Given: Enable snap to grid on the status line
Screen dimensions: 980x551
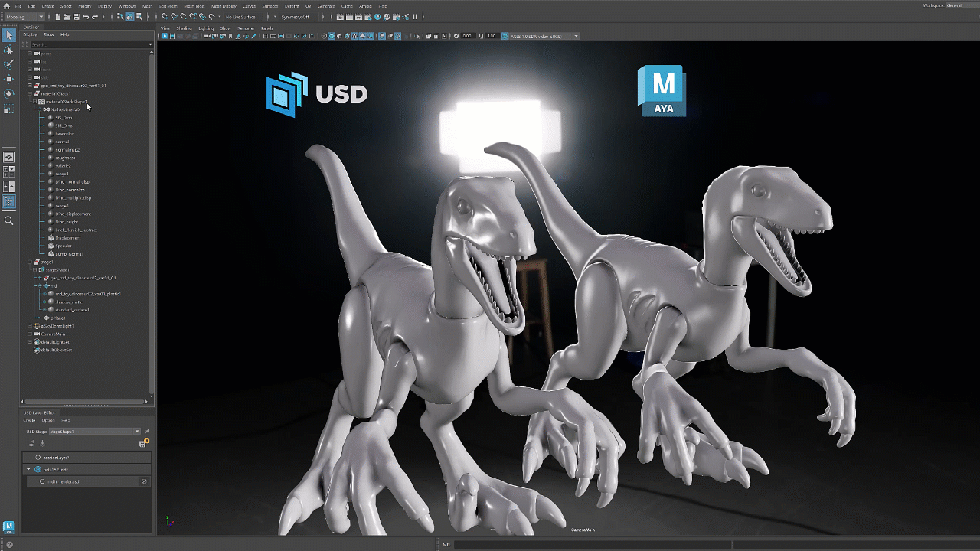Looking at the screenshot, I should point(164,16).
